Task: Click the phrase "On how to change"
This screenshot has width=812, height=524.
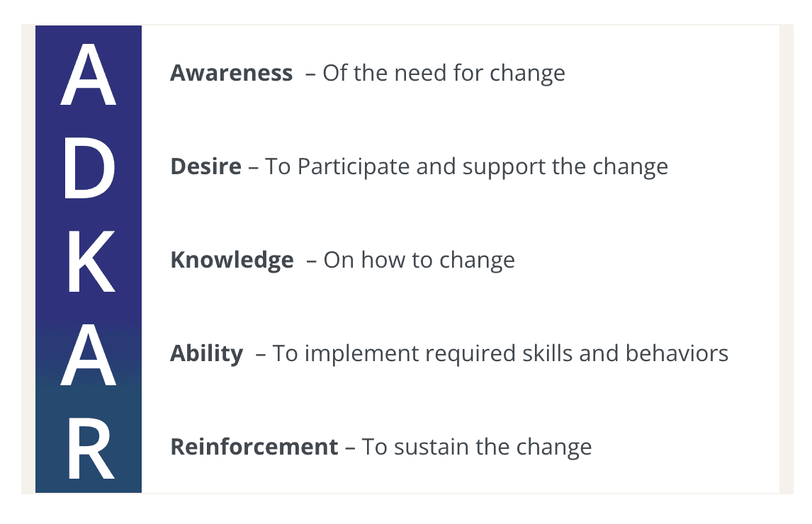Action: (x=419, y=260)
